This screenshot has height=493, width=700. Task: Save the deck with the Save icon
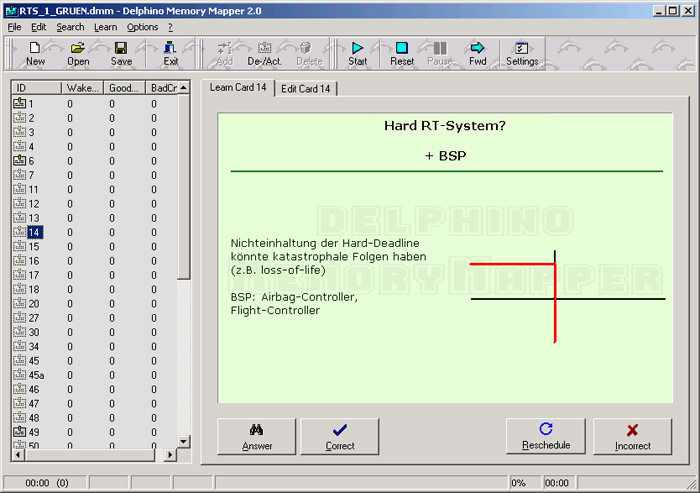click(121, 48)
